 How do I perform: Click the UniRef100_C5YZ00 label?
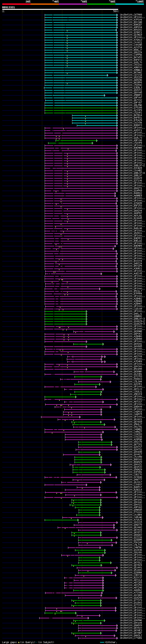pos(131,65)
